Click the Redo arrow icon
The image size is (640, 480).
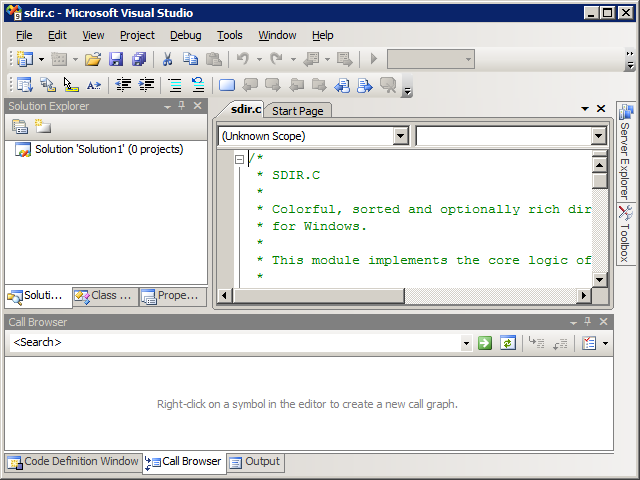[x=277, y=59]
